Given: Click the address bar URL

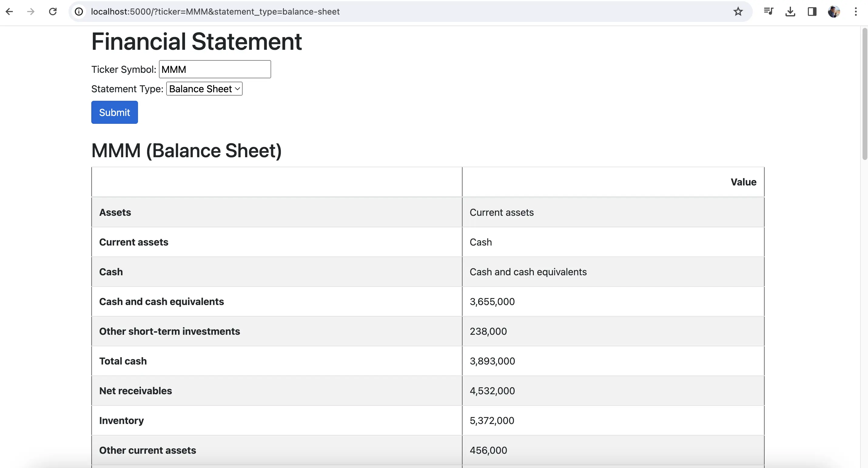Looking at the screenshot, I should 215,12.
